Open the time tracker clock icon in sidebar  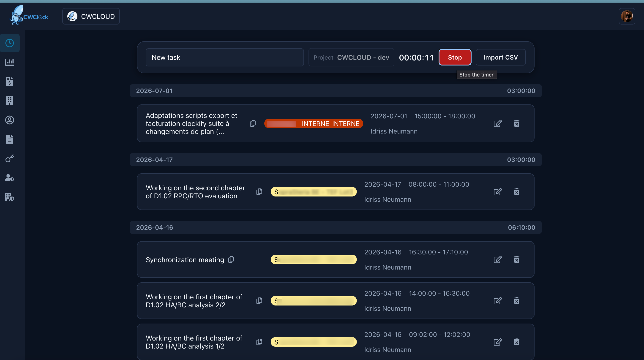tap(9, 43)
